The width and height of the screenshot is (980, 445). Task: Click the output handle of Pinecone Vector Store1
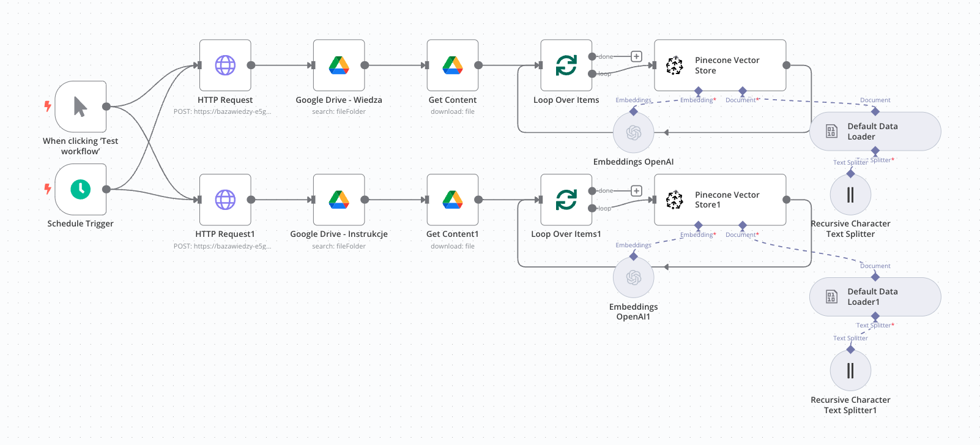click(x=787, y=200)
